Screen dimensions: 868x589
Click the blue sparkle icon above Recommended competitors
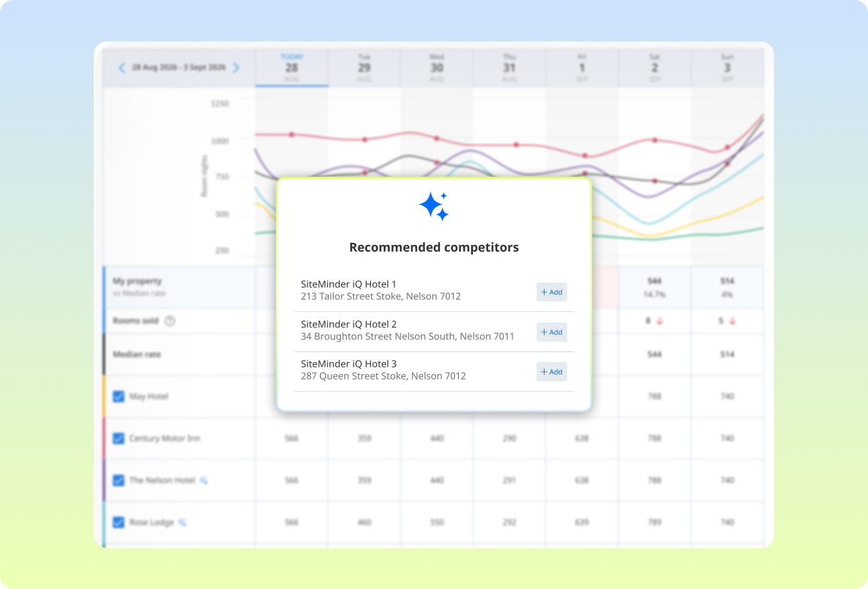click(x=434, y=206)
